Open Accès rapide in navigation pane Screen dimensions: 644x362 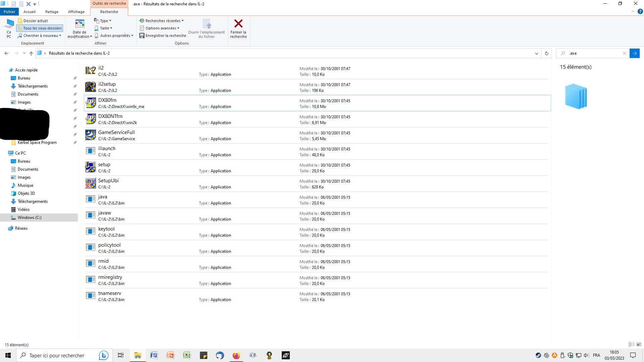(26, 70)
